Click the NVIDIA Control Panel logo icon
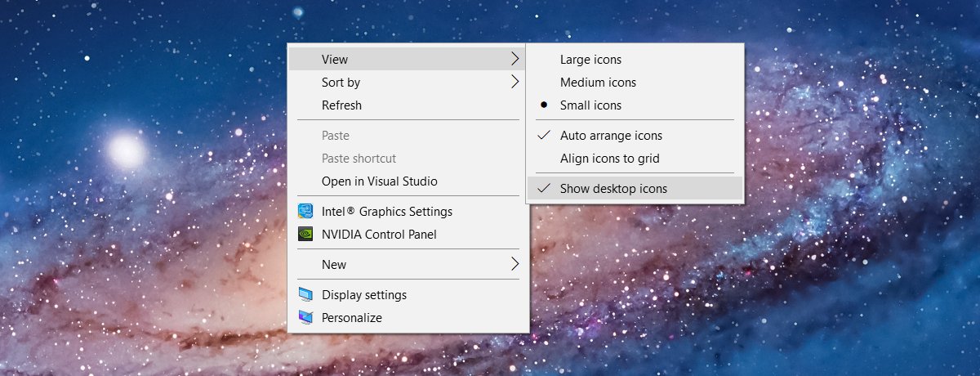 pyautogui.click(x=305, y=234)
